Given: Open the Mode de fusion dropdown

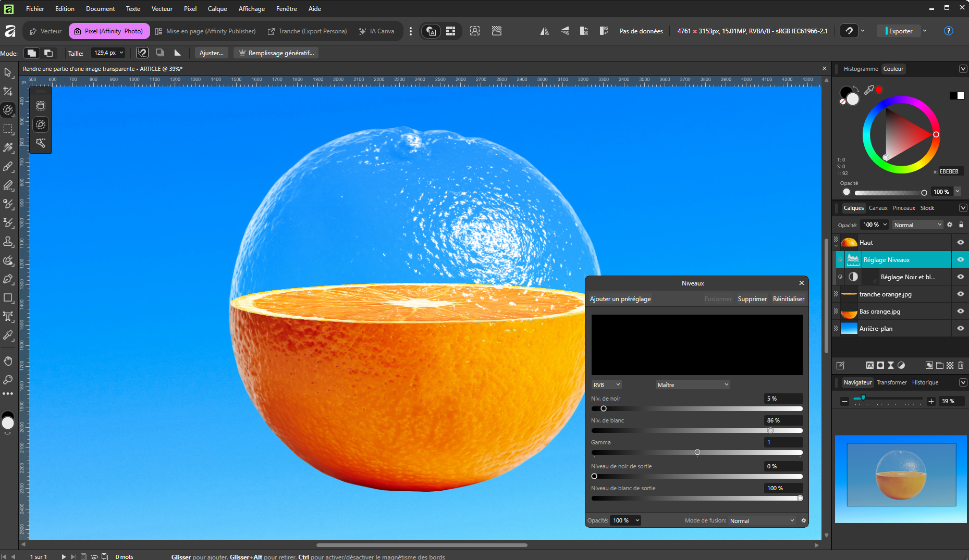Looking at the screenshot, I should [762, 520].
